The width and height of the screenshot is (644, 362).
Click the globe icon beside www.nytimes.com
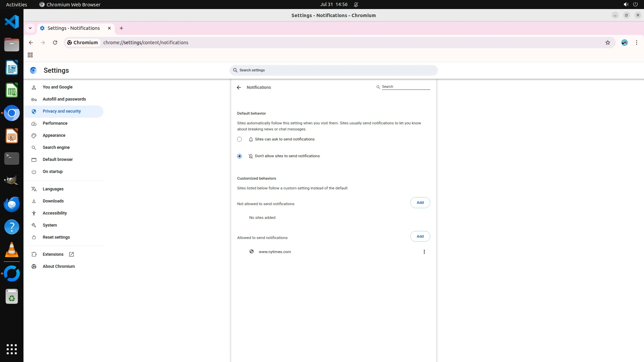(x=252, y=252)
